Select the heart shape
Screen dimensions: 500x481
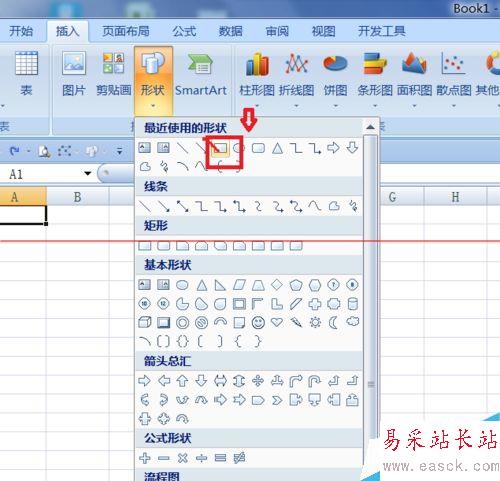tap(277, 323)
